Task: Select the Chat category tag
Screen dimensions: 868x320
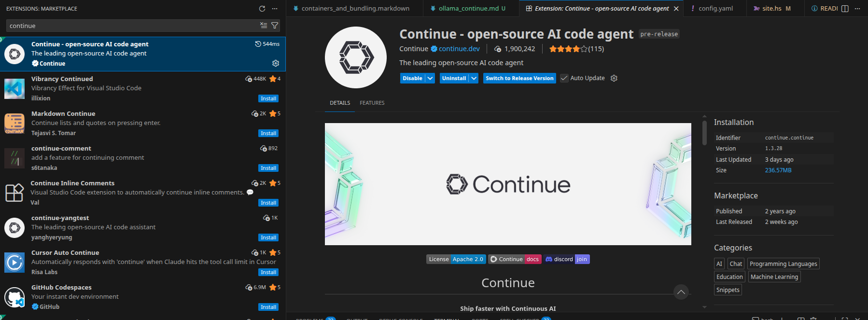Action: point(736,264)
